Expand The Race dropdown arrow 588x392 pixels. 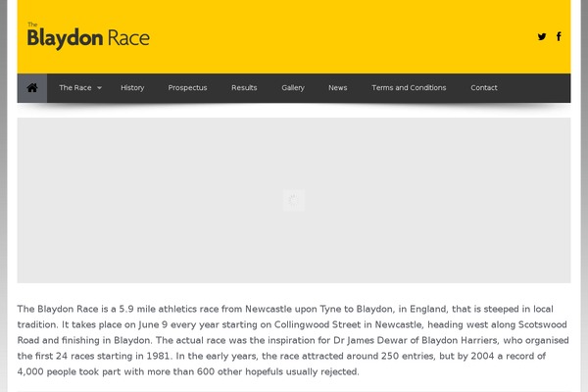(x=99, y=88)
